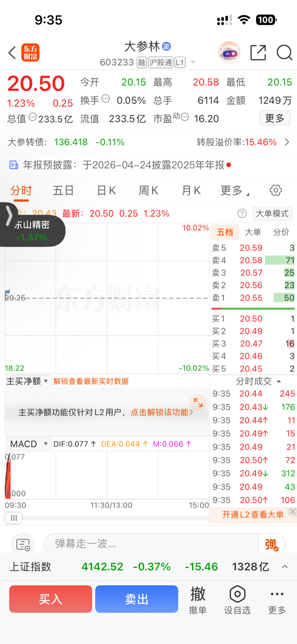
Task: Tap the 融 margin tag
Action: click(x=142, y=62)
